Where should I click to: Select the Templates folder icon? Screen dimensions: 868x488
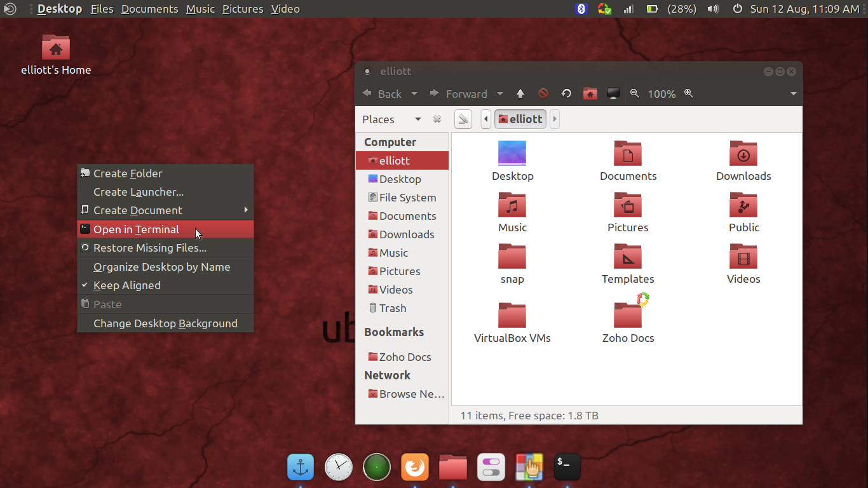pos(628,256)
